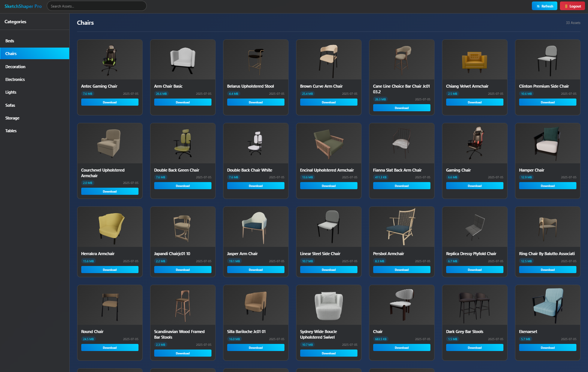Download the Arm Chair Basic asset
Screen dimensions: 588x372
point(183,102)
